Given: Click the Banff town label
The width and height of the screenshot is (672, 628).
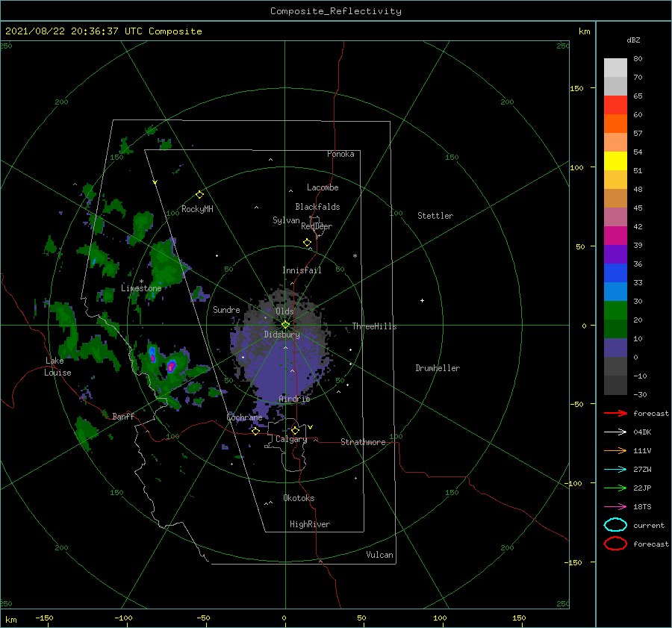Looking at the screenshot, I should 123,417.
